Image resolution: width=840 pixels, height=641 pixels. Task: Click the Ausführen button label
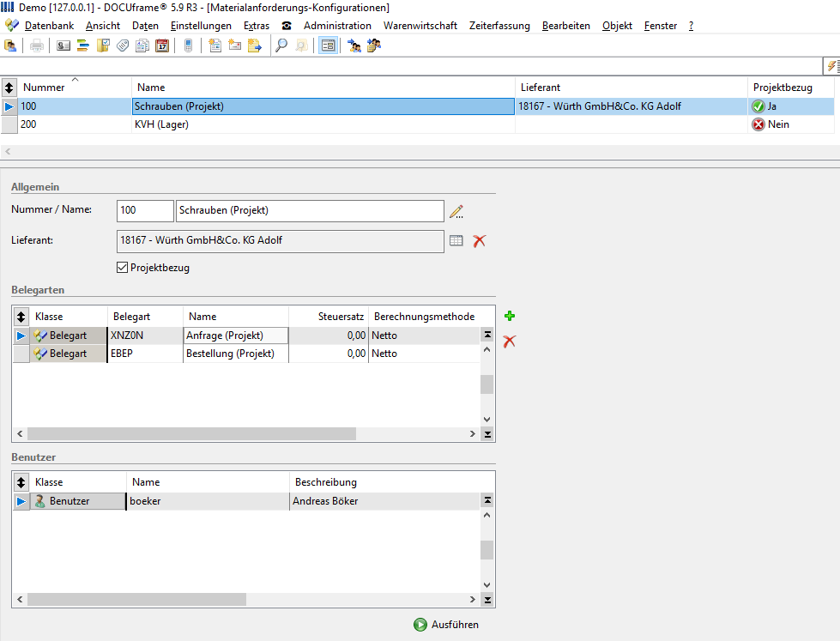click(x=455, y=625)
